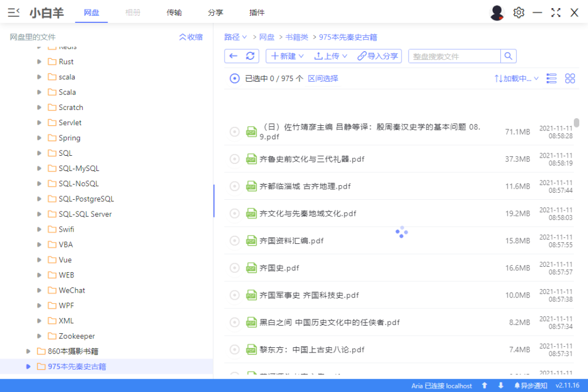This screenshot has height=392, width=588.
Task: Select checkbox for 齐国军事史 齐国科技史.pdf
Action: 235,295
